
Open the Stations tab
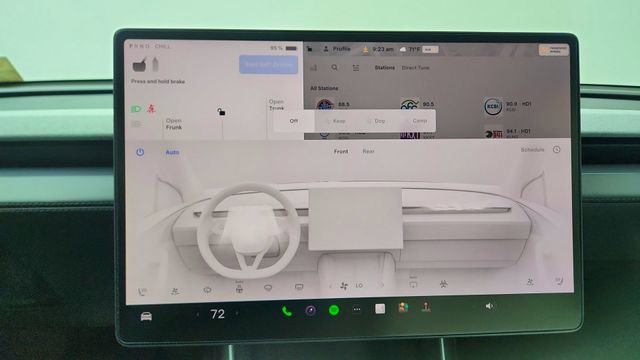(x=385, y=68)
